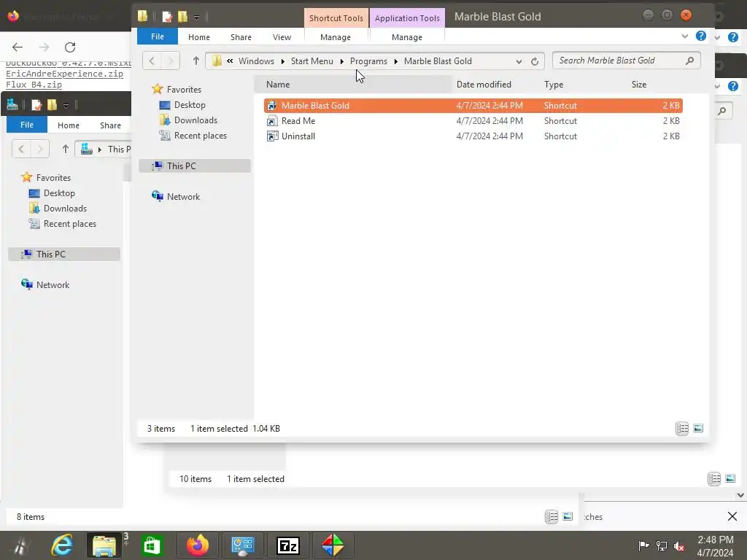This screenshot has width=747, height=560.
Task: Open Manage tab under Application Tools
Action: (x=407, y=37)
